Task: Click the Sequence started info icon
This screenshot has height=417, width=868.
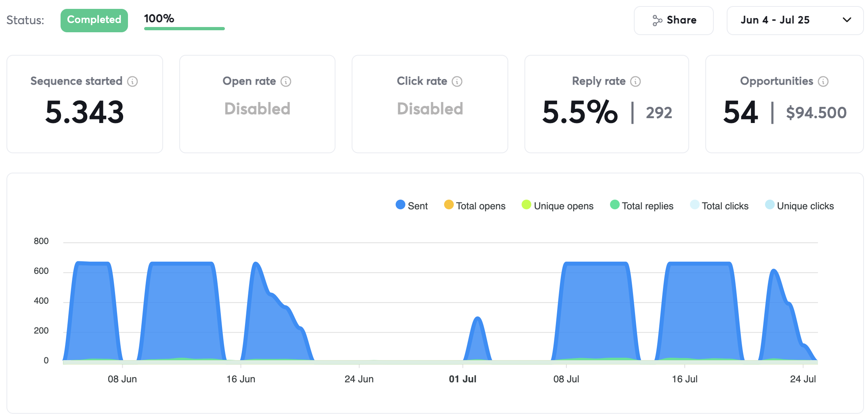Action: (x=132, y=81)
